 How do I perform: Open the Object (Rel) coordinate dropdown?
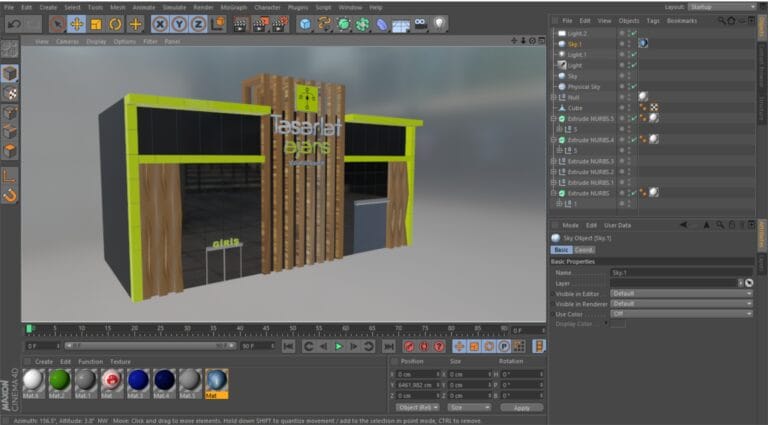[418, 407]
